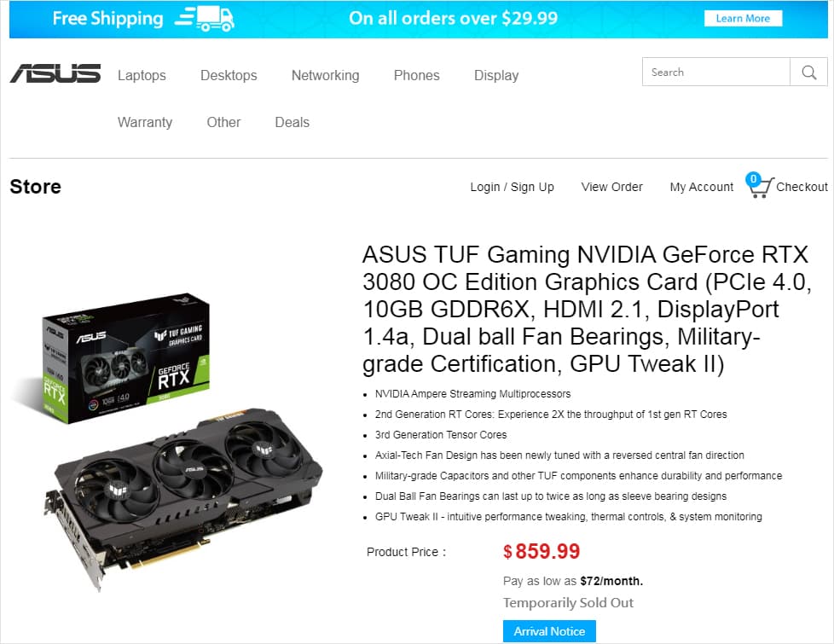Screen dimensions: 834x644
Task: Focus the Search input field
Action: [716, 72]
